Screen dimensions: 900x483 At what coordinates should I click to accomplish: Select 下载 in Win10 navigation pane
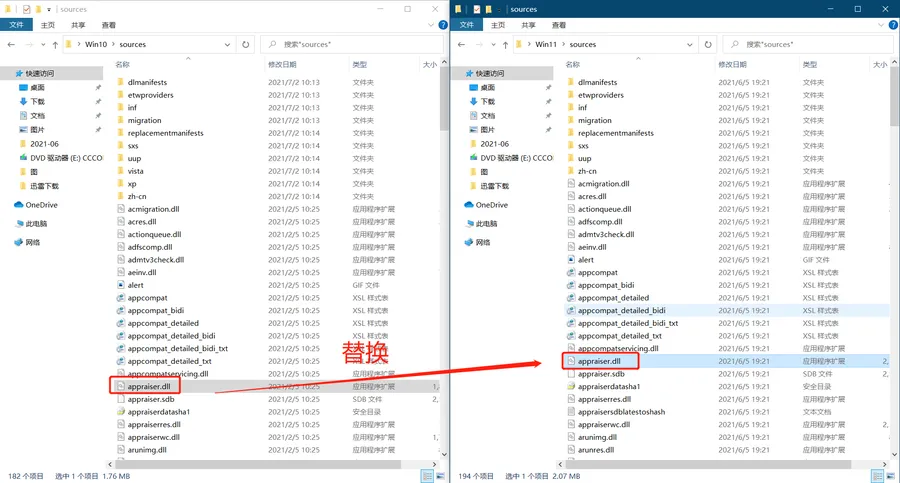pos(37,102)
